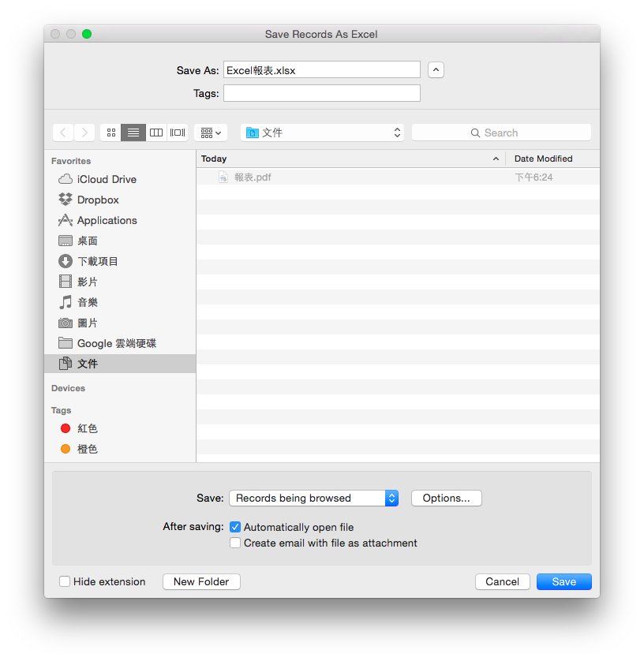Switch to list view
This screenshot has width=644, height=661.
tap(133, 133)
